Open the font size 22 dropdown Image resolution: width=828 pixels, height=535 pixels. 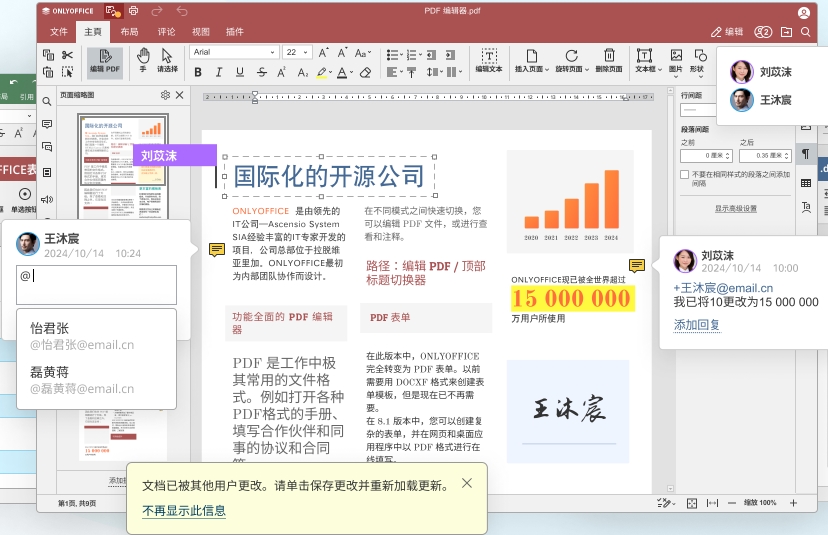tap(296, 52)
